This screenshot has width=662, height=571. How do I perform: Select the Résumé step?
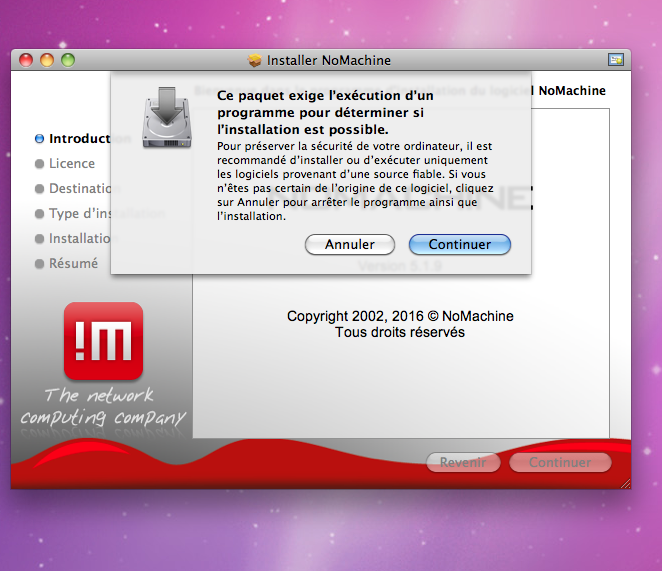[x=66, y=263]
